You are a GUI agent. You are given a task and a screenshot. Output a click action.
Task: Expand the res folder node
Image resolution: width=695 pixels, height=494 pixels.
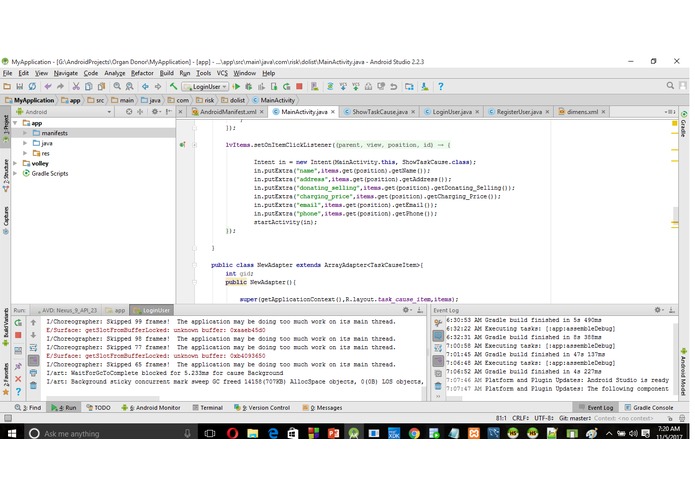tap(25, 153)
